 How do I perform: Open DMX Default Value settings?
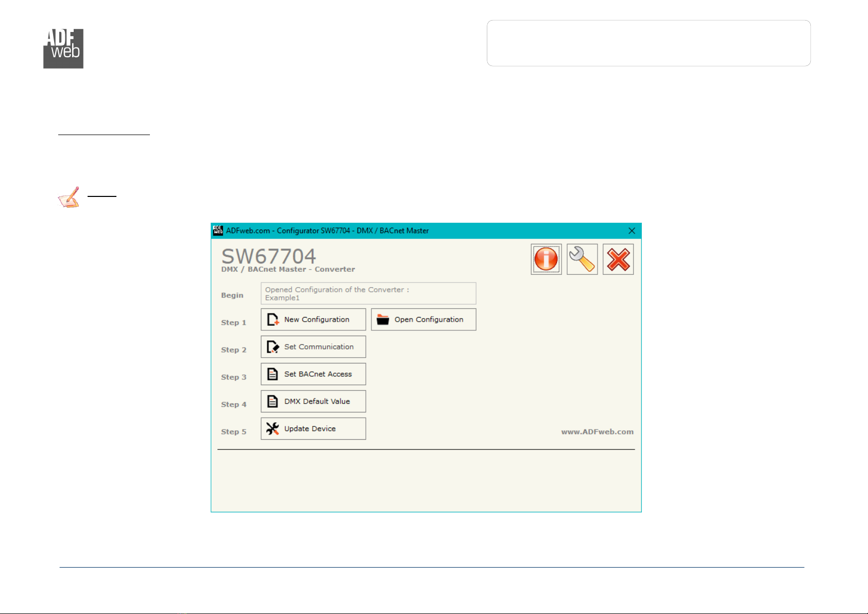click(313, 402)
